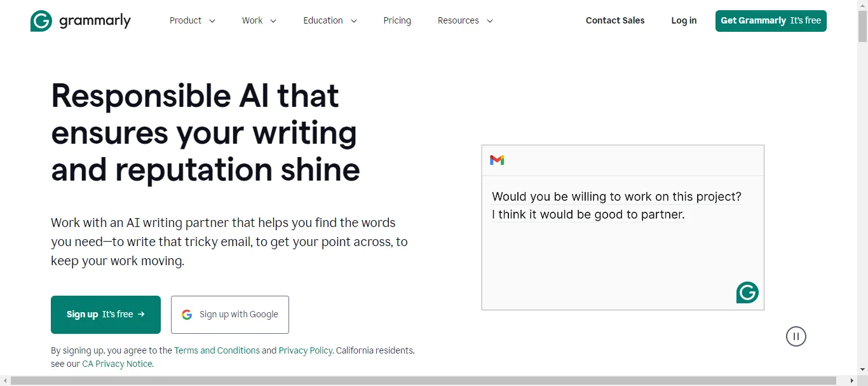Expand the Product dropdown
Screen dimensions: 868x386
click(192, 20)
